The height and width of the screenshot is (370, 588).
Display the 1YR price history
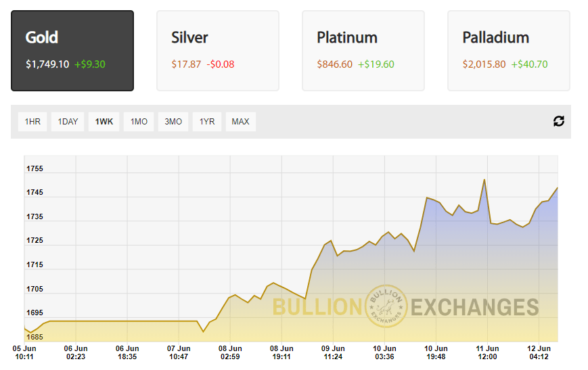(207, 122)
